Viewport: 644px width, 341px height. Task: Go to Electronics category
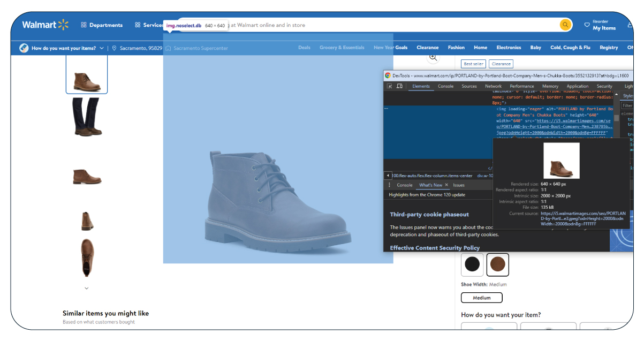coord(509,48)
